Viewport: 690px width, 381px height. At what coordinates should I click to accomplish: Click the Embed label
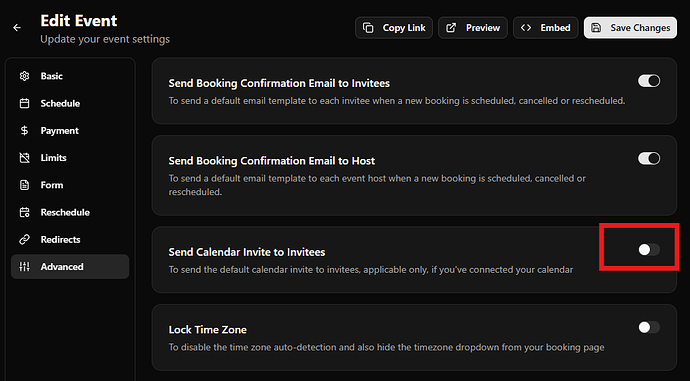point(555,28)
